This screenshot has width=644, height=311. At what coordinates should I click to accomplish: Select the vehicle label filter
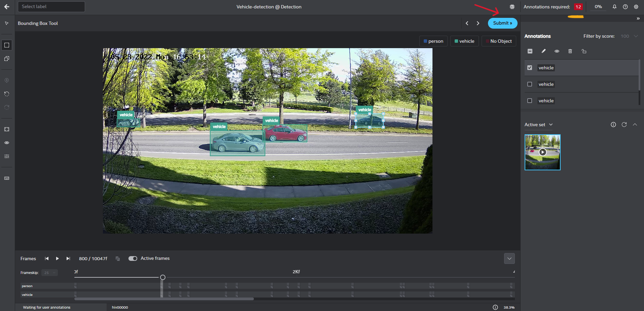[464, 41]
